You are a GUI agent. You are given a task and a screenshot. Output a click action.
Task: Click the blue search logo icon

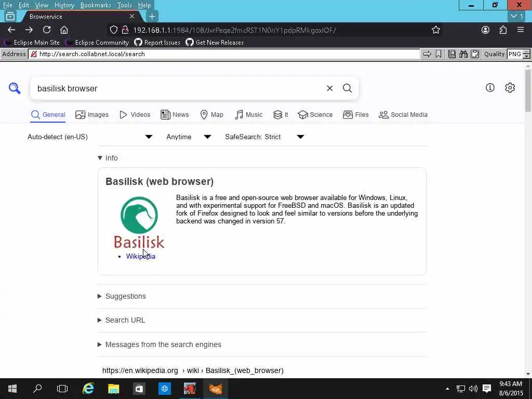[x=15, y=88]
